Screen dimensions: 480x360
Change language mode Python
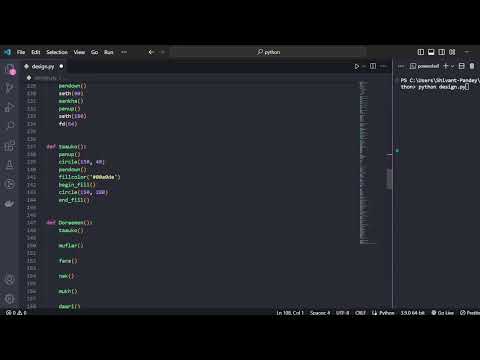pyautogui.click(x=387, y=313)
